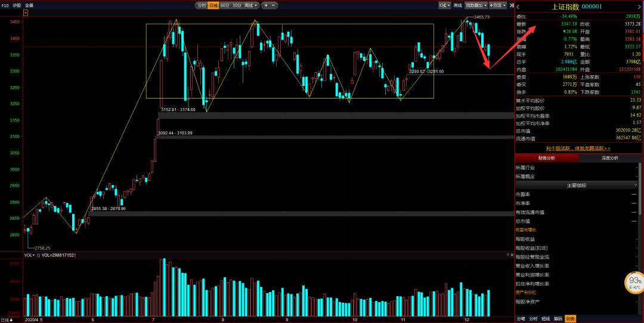
Task: Click the help question mark beside 主要指标
Action: pos(636,186)
